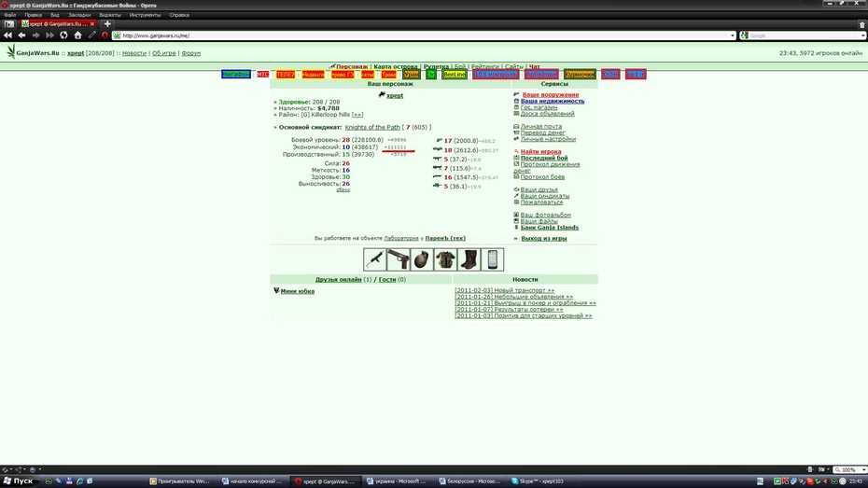Click the URL address field
Image resolution: width=868 pixels, height=488 pixels.
tap(424, 35)
